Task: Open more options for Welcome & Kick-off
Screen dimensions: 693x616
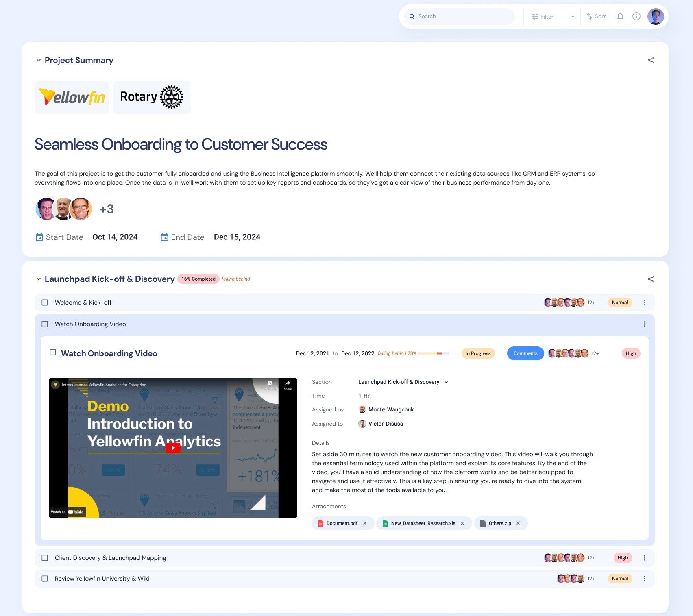Action: pyautogui.click(x=645, y=303)
